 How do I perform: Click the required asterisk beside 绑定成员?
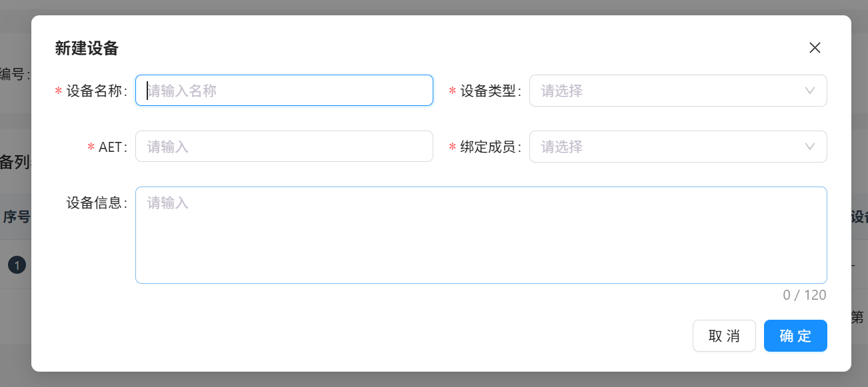point(451,147)
